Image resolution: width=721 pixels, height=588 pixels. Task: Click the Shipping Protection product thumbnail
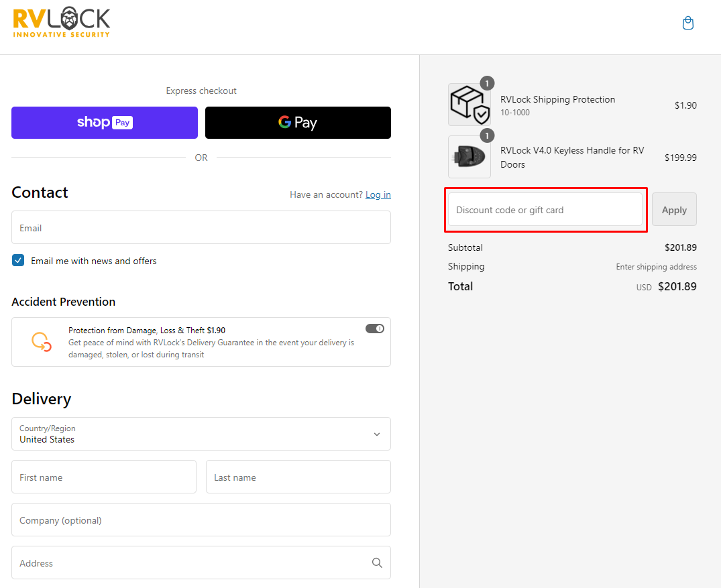pos(469,105)
